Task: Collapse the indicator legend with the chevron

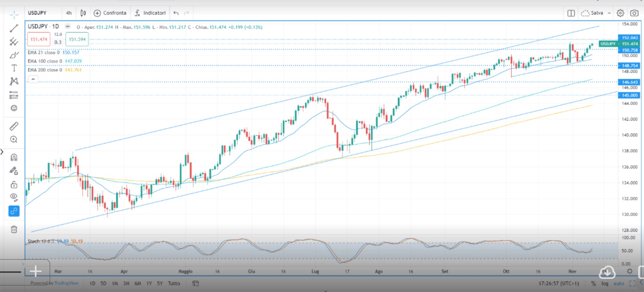Action: (x=33, y=79)
